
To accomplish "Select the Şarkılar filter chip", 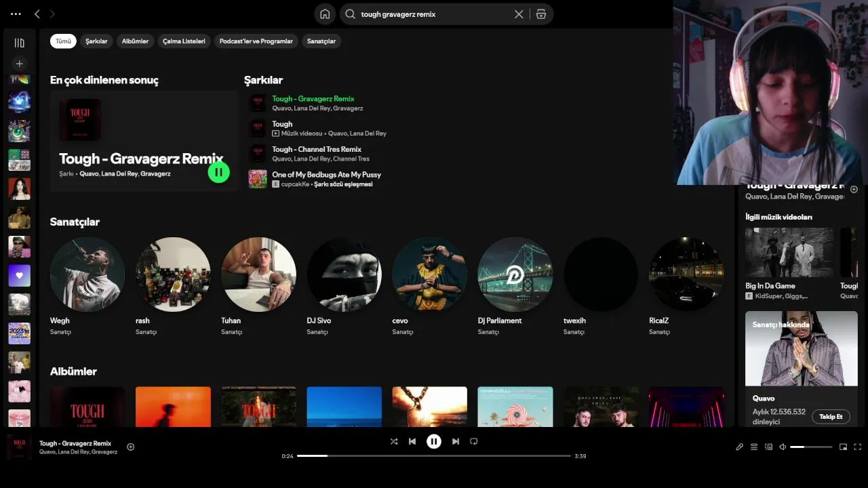I will [96, 41].
